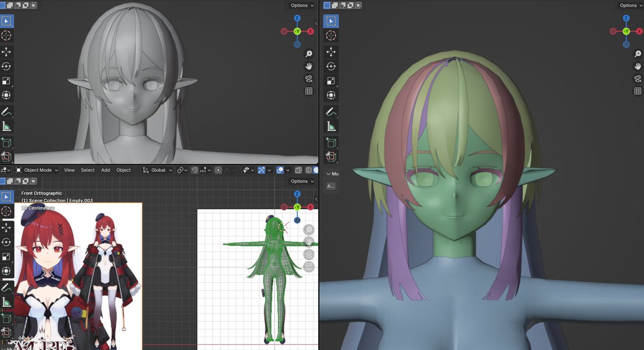Open the Add menu
Image resolution: width=644 pixels, height=350 pixels.
coord(105,170)
